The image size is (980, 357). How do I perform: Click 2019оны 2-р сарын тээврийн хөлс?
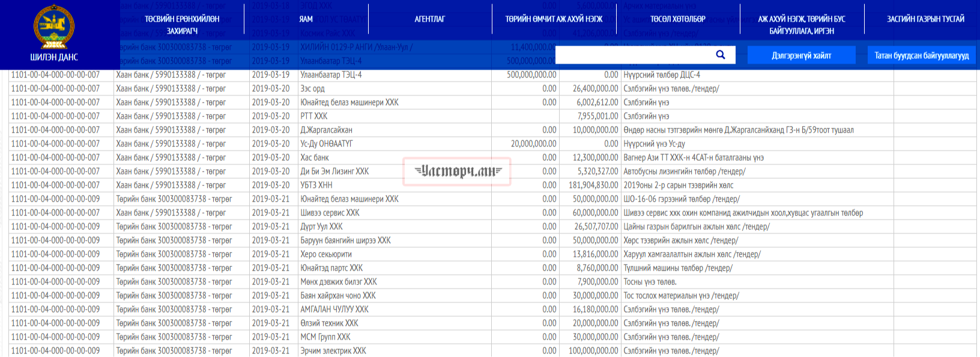coord(679,185)
